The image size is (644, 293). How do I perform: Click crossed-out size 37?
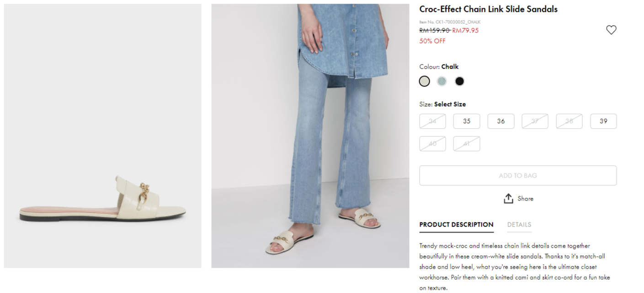535,121
